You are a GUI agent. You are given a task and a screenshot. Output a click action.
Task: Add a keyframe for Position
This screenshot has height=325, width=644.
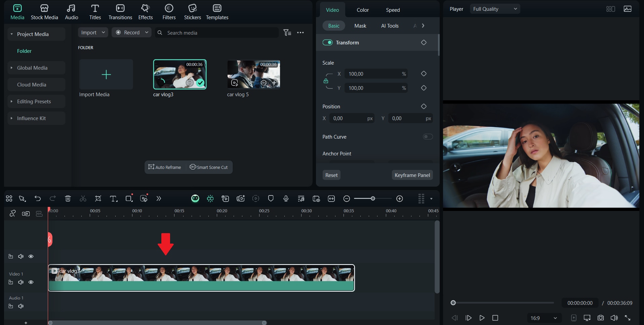(x=424, y=106)
